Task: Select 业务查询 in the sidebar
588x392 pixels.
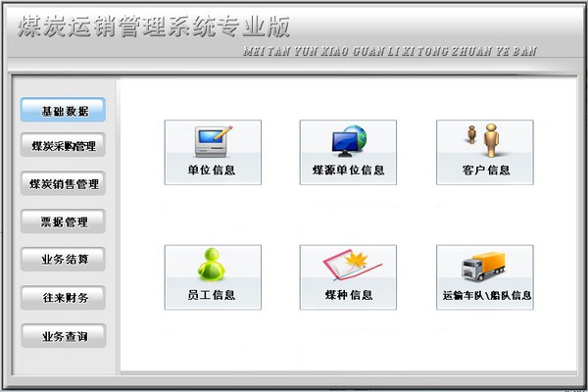Action: click(64, 336)
